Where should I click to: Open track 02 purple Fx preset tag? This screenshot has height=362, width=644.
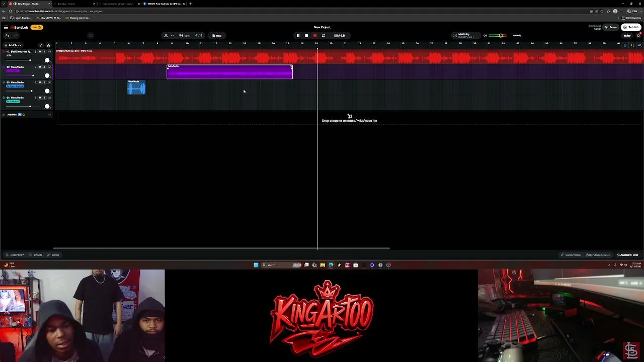[13, 71]
